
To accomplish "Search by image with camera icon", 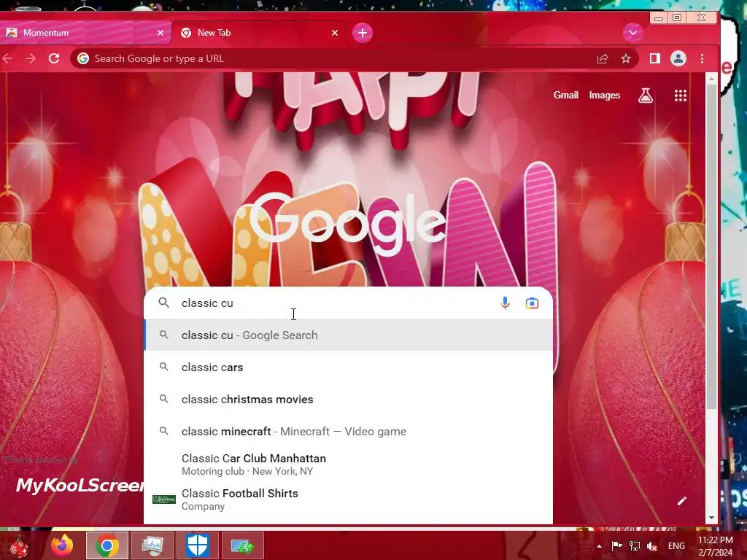I will (532, 303).
